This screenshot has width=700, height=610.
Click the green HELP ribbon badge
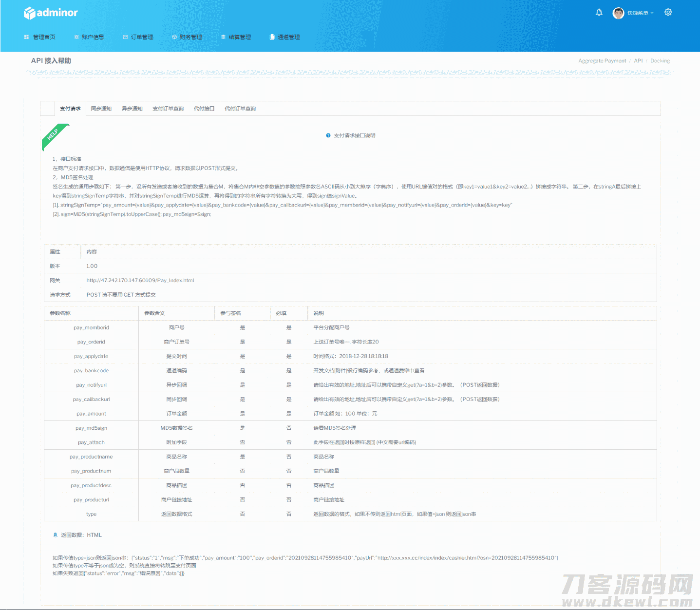click(x=54, y=135)
